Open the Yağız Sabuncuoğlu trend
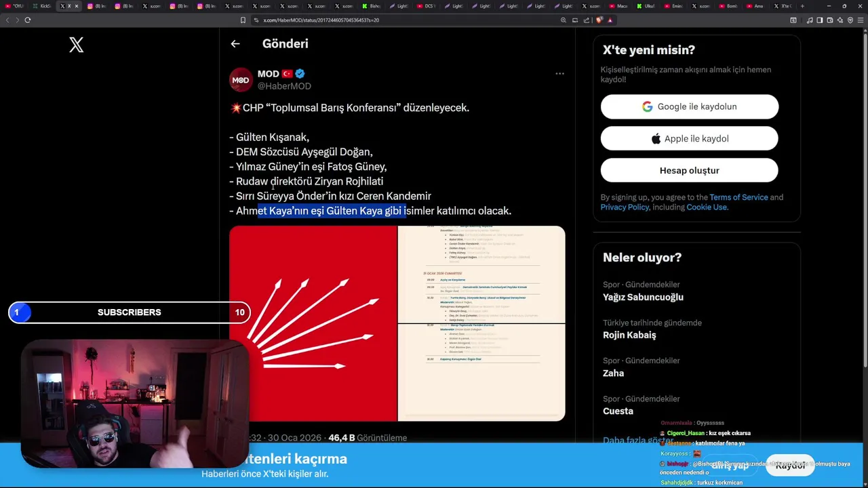Screen dimensions: 868x488 (x=643, y=297)
